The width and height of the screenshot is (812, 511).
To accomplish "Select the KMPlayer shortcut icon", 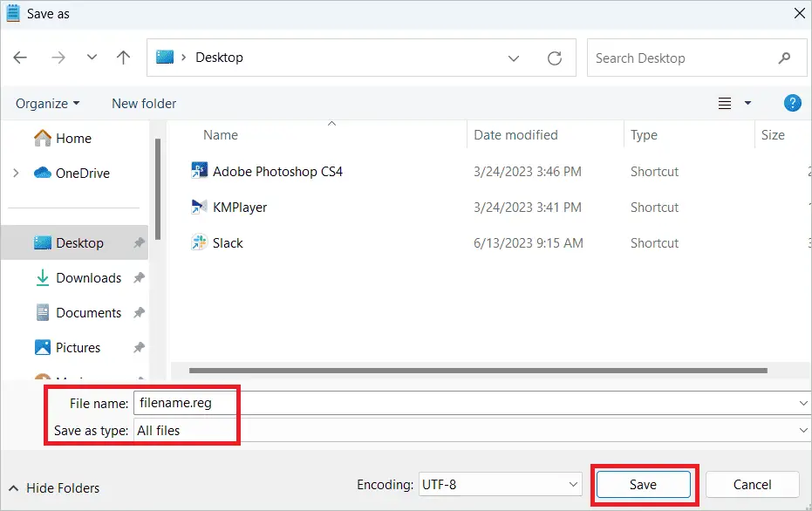I will 199,208.
